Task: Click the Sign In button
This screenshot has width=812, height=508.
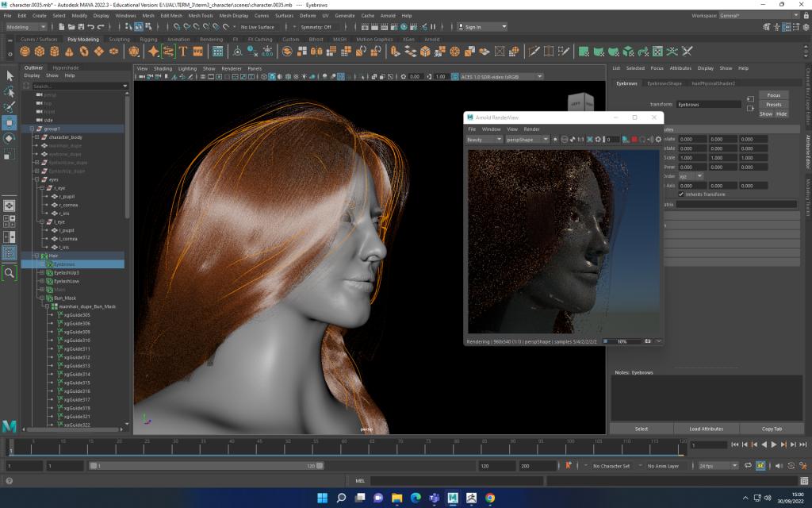Action: [x=482, y=27]
